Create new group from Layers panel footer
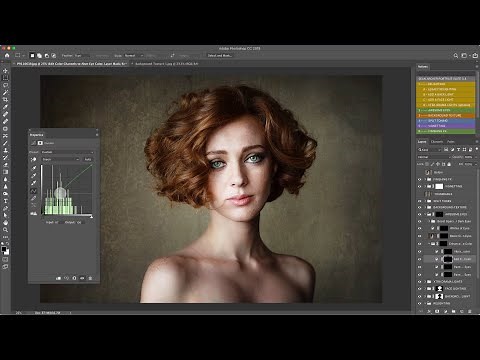The width and height of the screenshot is (480, 360). click(454, 311)
